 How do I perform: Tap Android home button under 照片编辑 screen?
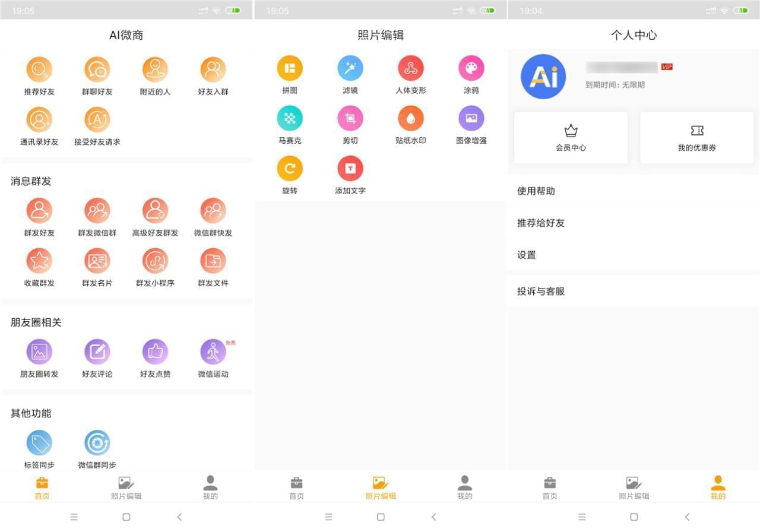click(x=381, y=517)
